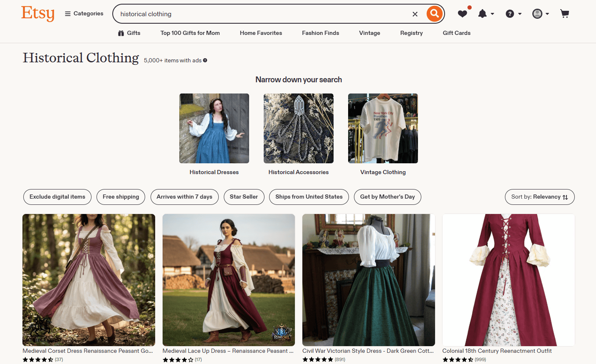Screen dimensions: 596x364
Task: Open the Sort by Relevancy dropdown
Action: coord(539,197)
